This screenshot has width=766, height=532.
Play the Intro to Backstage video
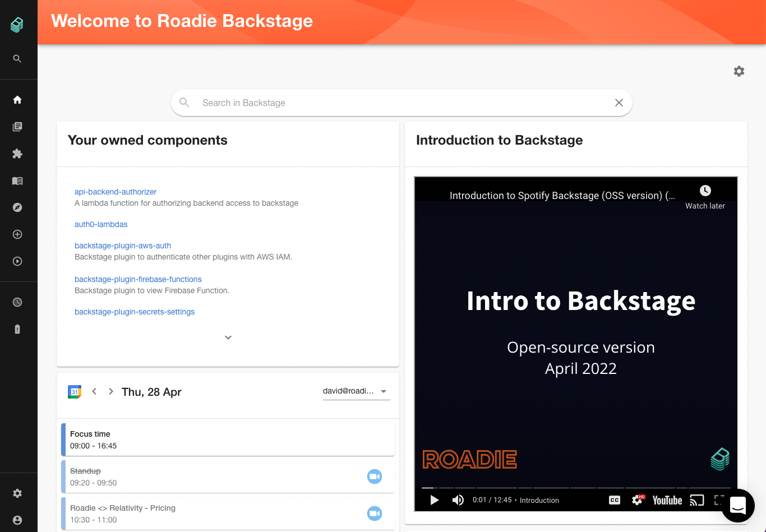coord(434,500)
